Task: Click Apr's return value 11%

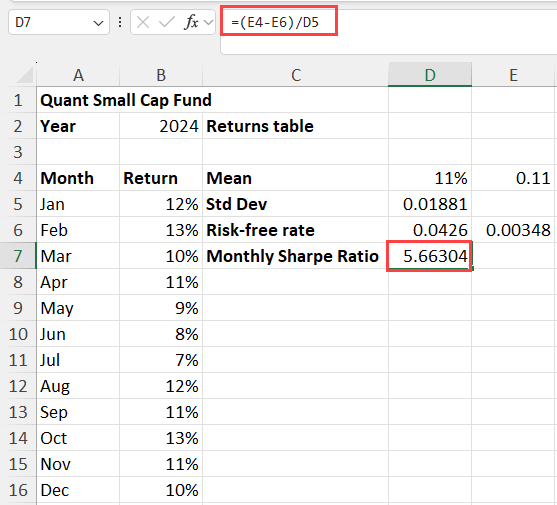Action: point(161,282)
